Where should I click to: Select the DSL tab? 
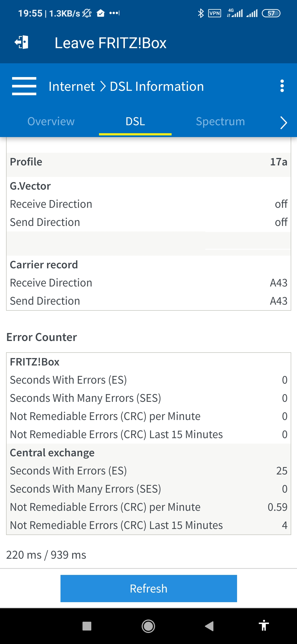135,121
